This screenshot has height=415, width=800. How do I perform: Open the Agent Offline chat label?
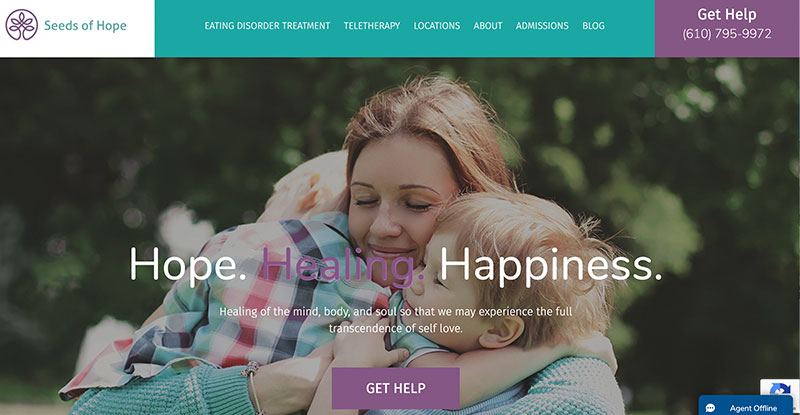[x=753, y=408]
